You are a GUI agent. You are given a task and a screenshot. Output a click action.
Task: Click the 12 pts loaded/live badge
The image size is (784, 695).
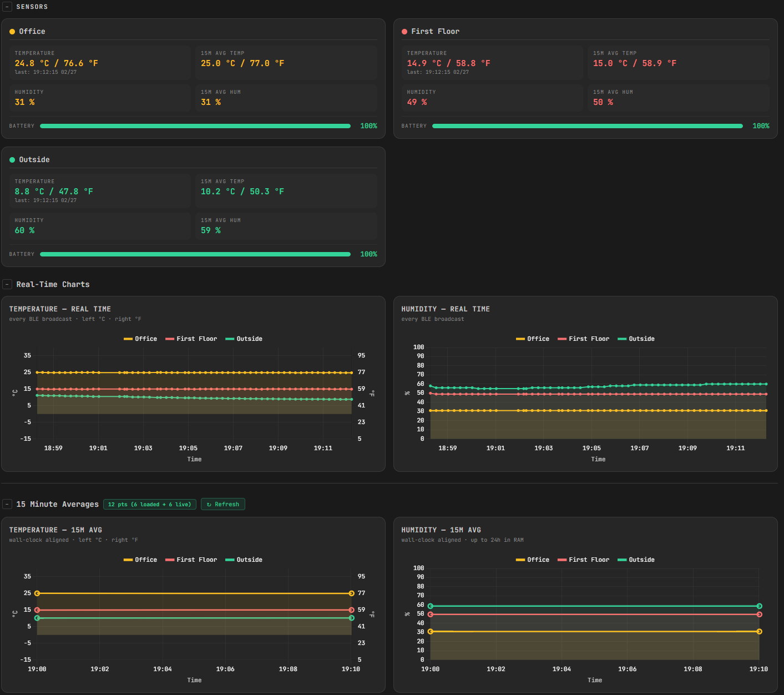click(x=149, y=504)
